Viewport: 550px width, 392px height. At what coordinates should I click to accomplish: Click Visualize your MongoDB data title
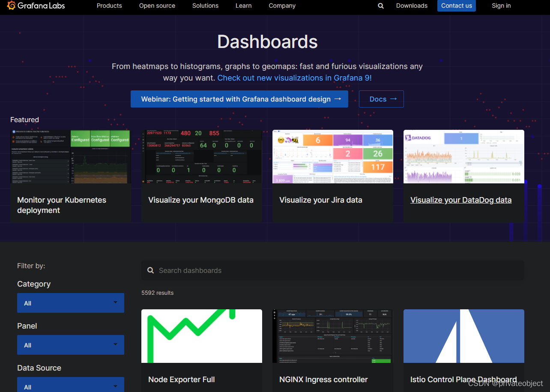pos(201,200)
